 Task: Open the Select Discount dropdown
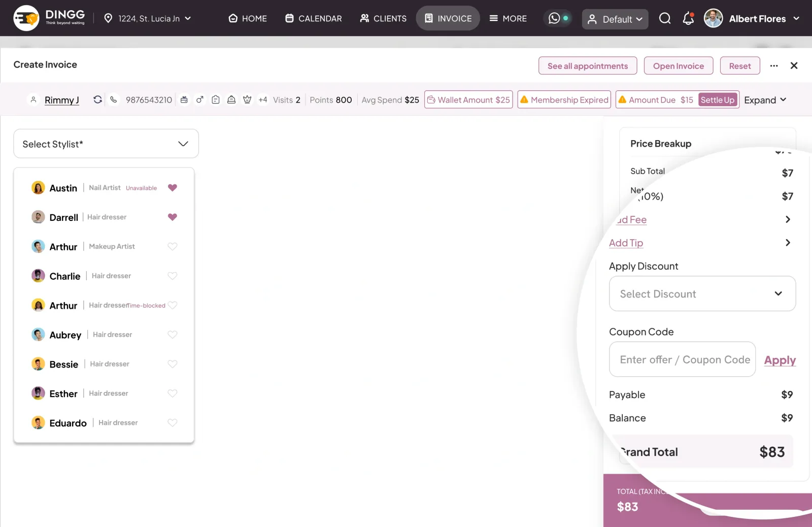702,293
